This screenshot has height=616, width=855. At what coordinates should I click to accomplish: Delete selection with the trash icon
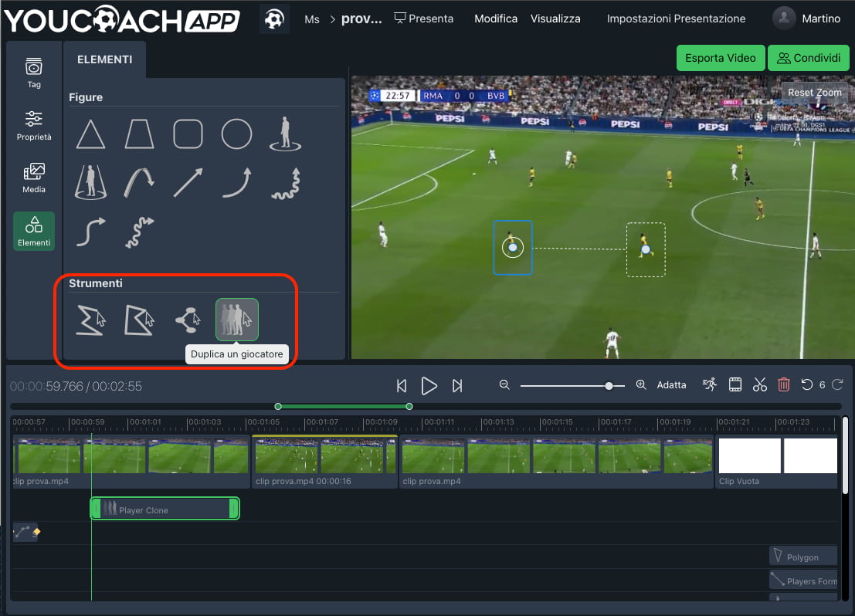[783, 384]
